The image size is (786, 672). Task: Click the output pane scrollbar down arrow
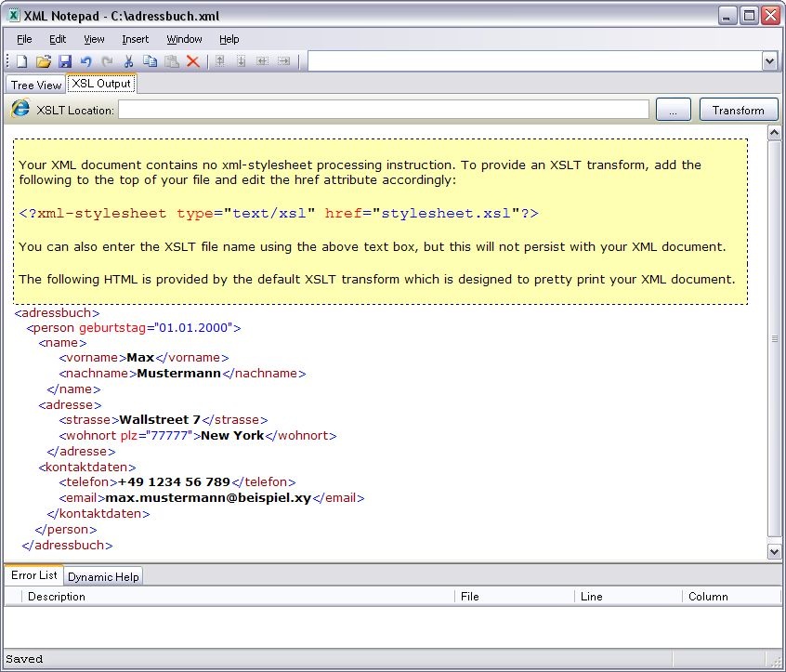[x=775, y=551]
